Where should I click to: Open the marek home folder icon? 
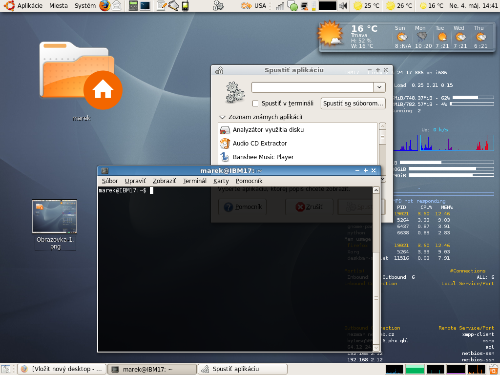tap(81, 75)
